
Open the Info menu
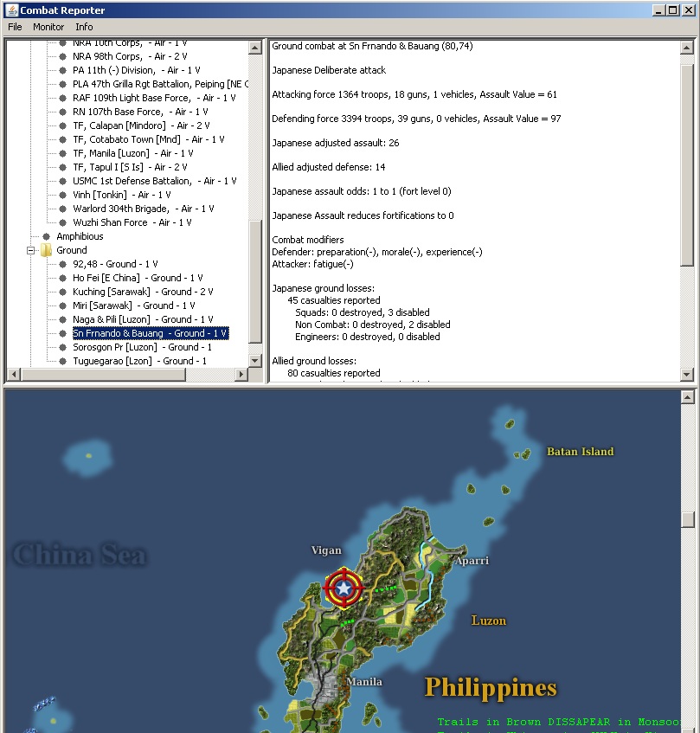click(x=84, y=27)
